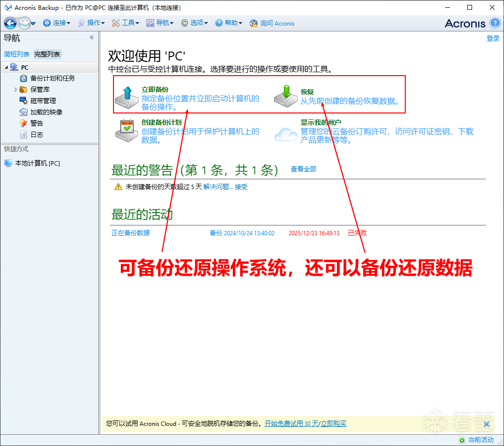Click the 保管库 folder icon

tap(24, 89)
